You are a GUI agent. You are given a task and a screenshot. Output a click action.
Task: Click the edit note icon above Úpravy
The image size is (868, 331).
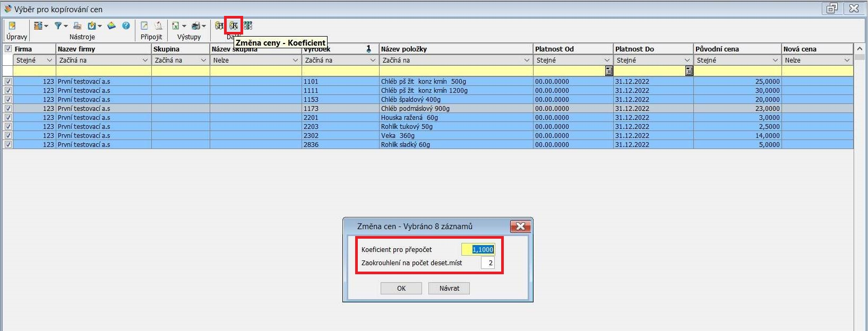pos(12,25)
